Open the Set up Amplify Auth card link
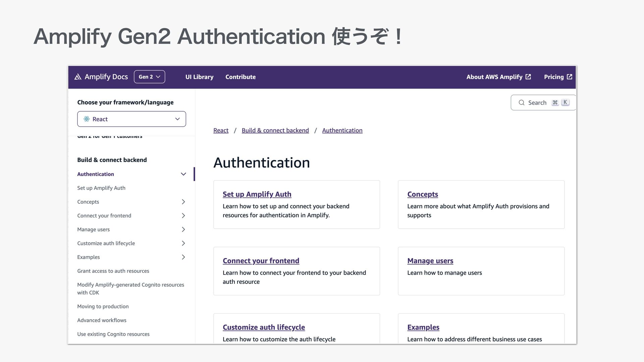The height and width of the screenshot is (362, 644). (257, 194)
